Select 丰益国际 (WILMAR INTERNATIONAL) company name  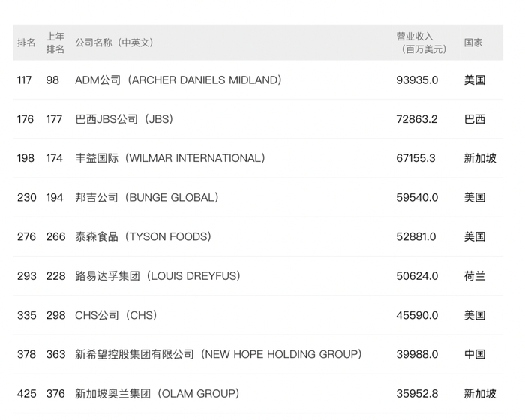pyautogui.click(x=170, y=158)
